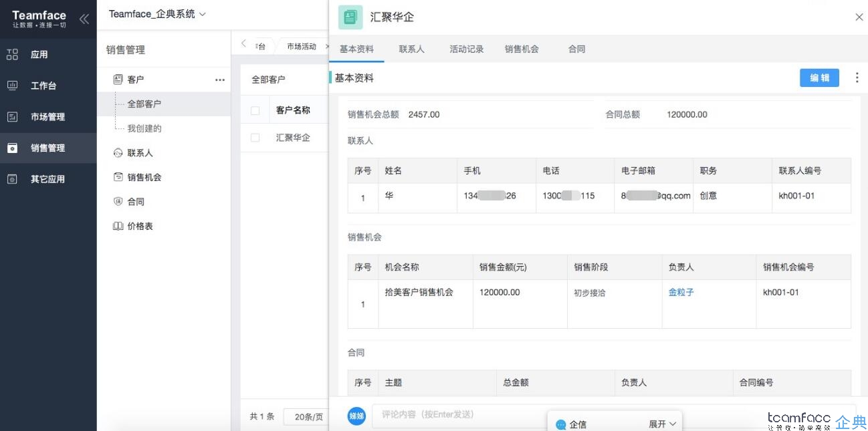The width and height of the screenshot is (868, 431).
Task: Open the Teamface_企典系统 dropdown
Action: pos(157,14)
